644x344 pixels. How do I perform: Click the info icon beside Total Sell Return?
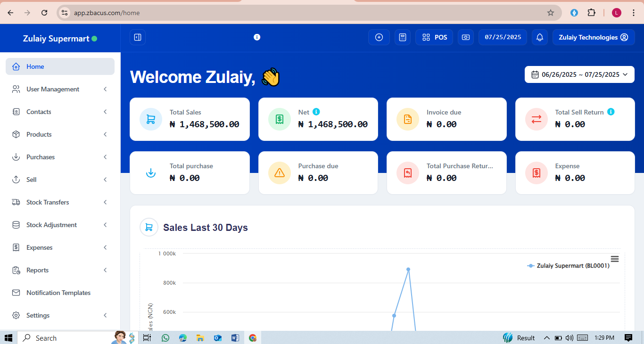pyautogui.click(x=611, y=112)
